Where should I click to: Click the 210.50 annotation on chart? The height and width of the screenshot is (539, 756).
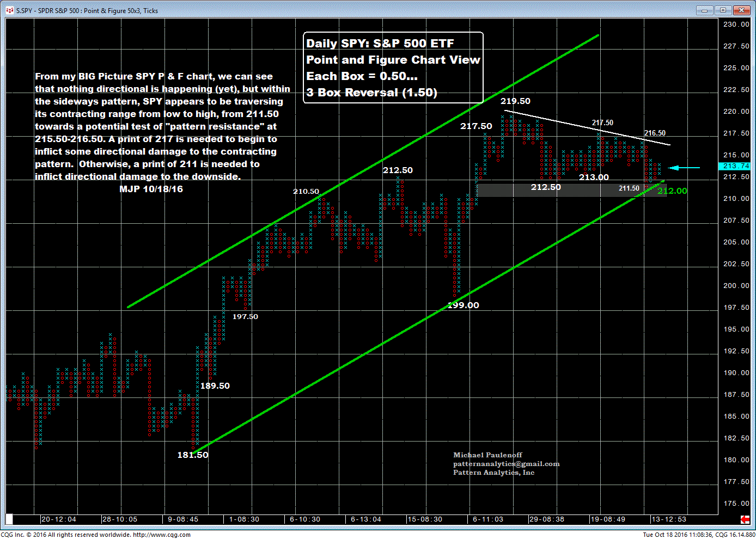306,192
